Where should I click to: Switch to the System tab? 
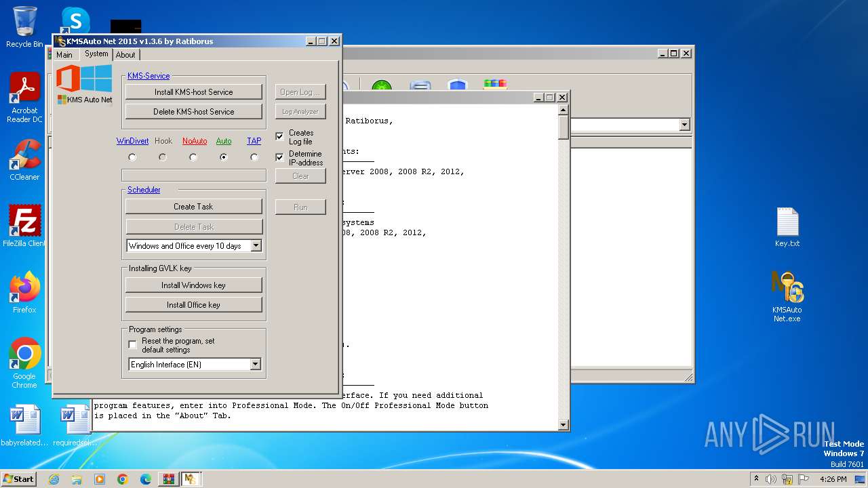(96, 54)
